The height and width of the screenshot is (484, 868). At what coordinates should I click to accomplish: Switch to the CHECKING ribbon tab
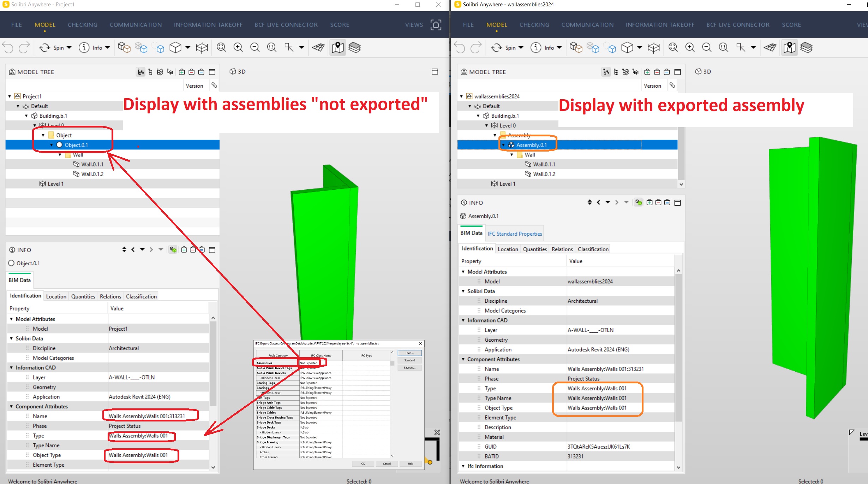(x=82, y=25)
